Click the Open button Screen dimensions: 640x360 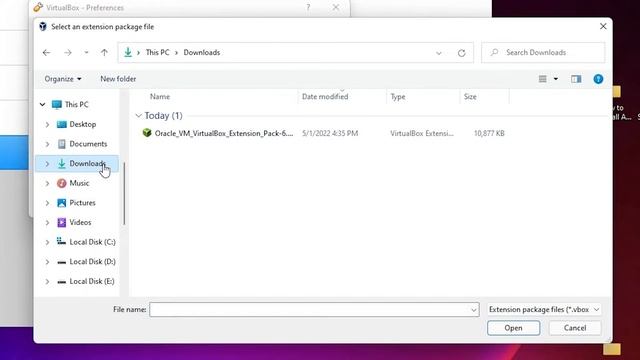[513, 328]
